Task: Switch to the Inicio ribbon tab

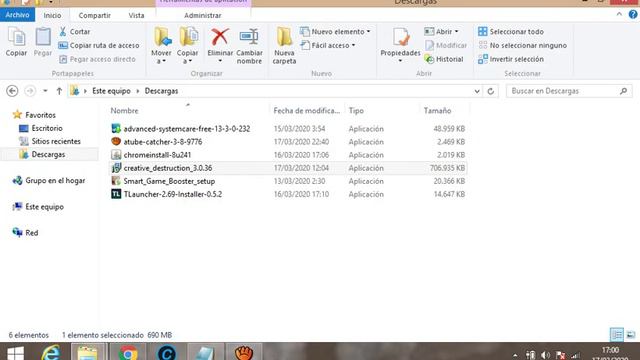Action: [52, 15]
